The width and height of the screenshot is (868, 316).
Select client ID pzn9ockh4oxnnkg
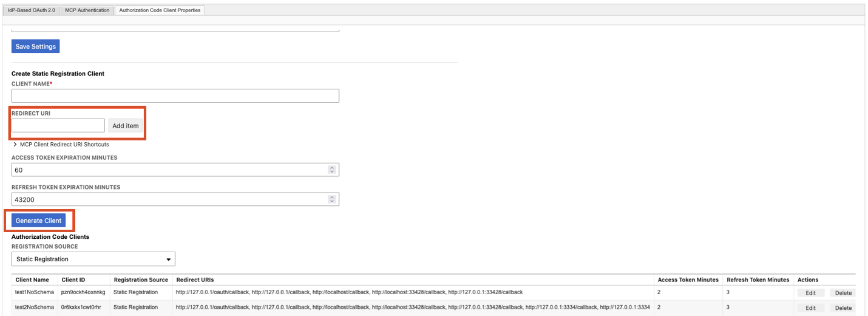[x=83, y=292]
